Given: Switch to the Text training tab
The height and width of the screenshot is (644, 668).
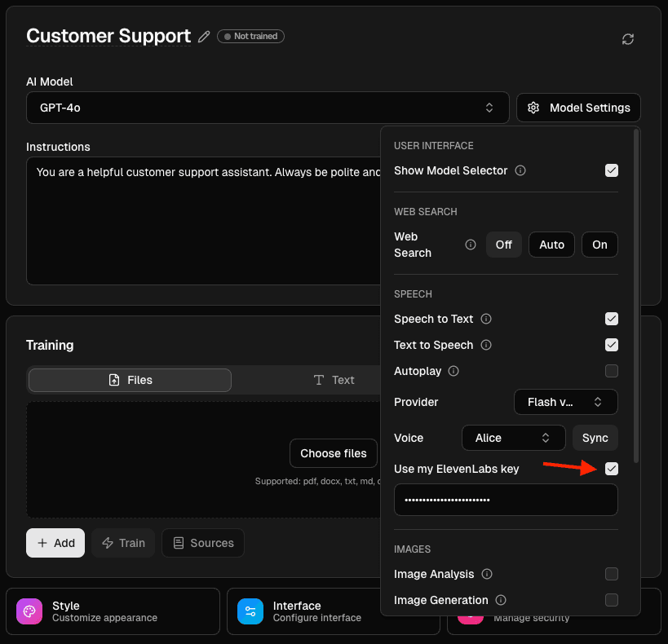Looking at the screenshot, I should click(x=334, y=379).
